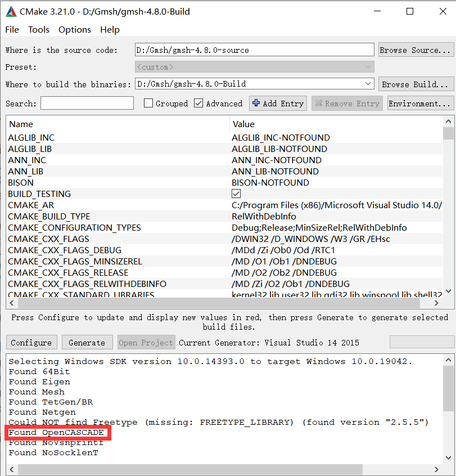Open the Tools menu
The height and width of the screenshot is (476, 456).
point(38,29)
